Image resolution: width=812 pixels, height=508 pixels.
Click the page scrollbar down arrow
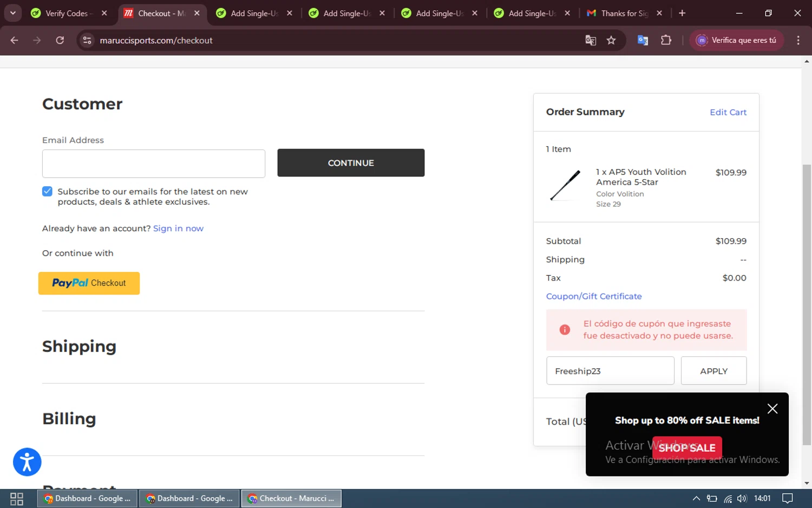pos(807,483)
